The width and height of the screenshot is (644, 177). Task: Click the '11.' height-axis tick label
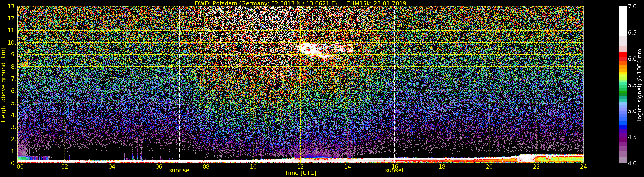coord(12,31)
